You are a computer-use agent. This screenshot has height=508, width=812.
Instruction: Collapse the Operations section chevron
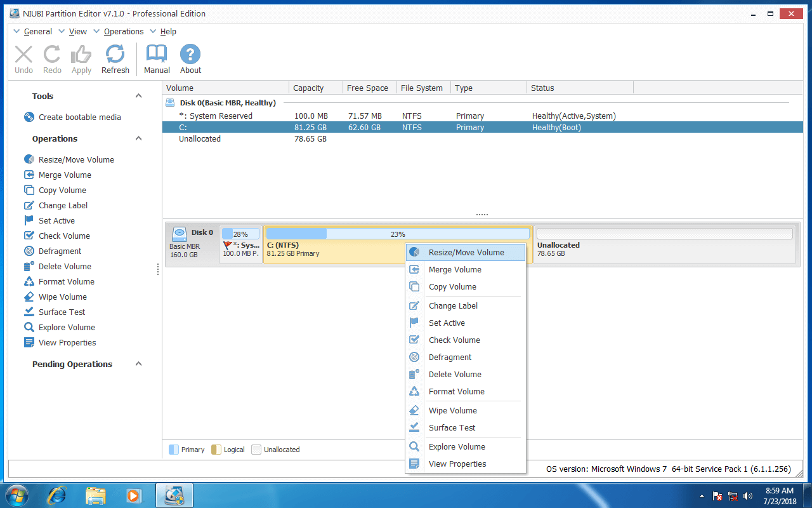(x=138, y=138)
